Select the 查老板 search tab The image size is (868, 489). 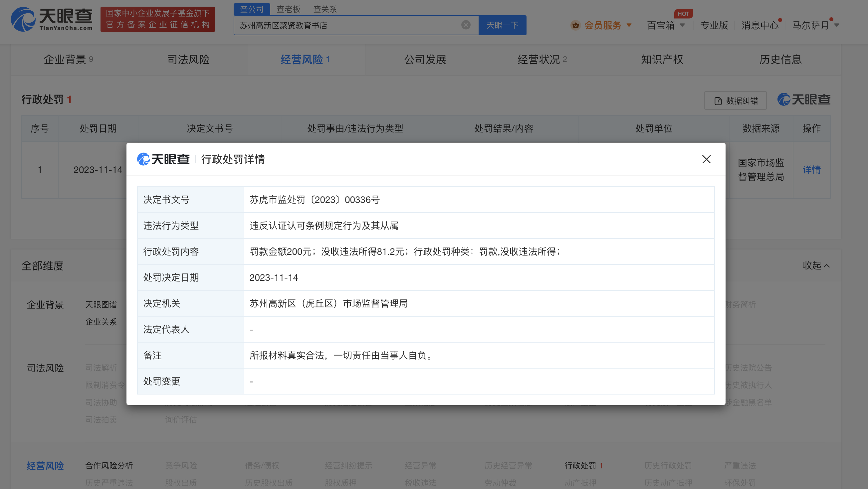[289, 9]
